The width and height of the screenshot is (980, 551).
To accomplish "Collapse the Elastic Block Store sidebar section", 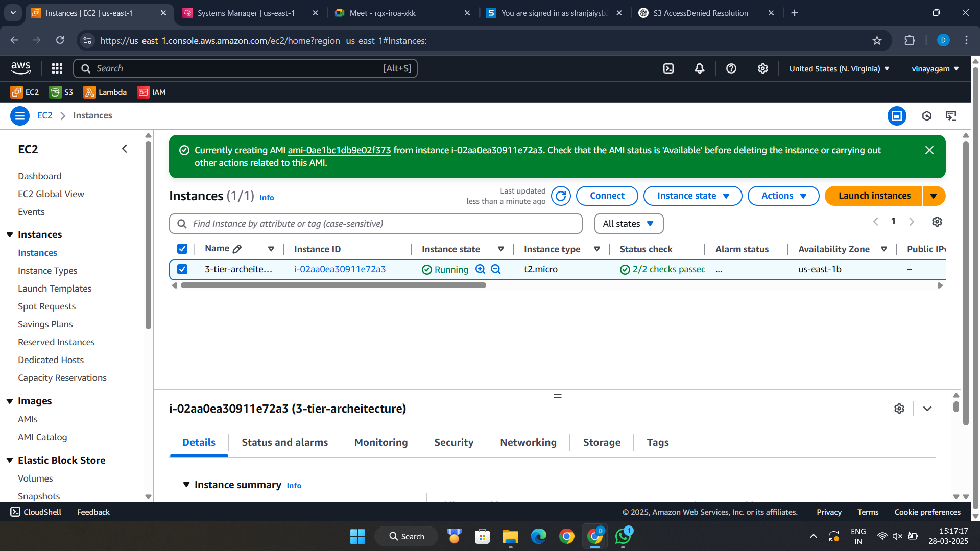I will [x=10, y=460].
